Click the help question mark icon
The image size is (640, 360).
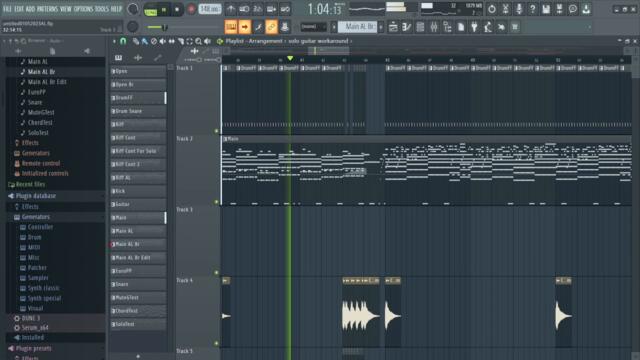point(532,9)
